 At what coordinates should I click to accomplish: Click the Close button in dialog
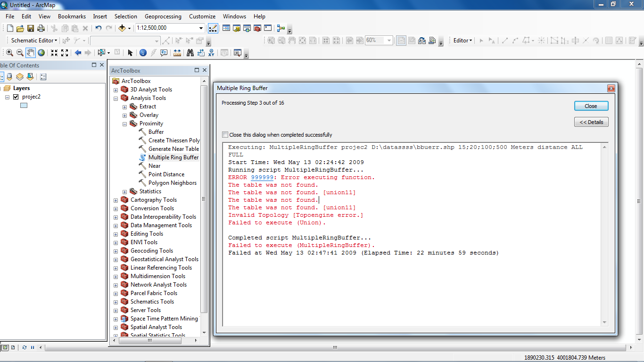[591, 106]
